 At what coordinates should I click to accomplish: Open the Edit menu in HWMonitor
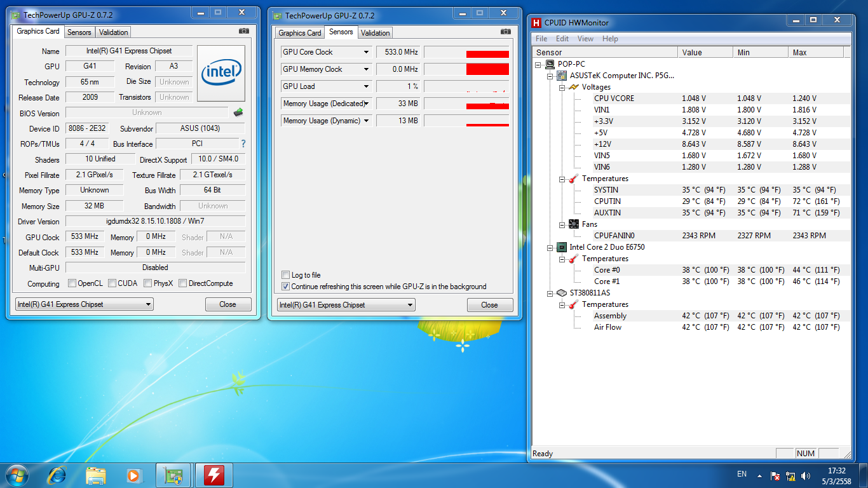pyautogui.click(x=562, y=39)
